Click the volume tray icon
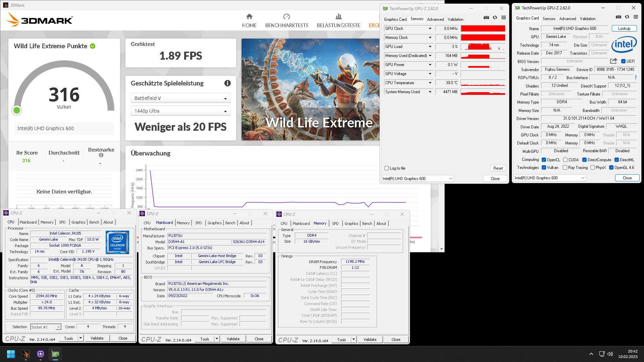This screenshot has height=362, width=644. click(610, 354)
